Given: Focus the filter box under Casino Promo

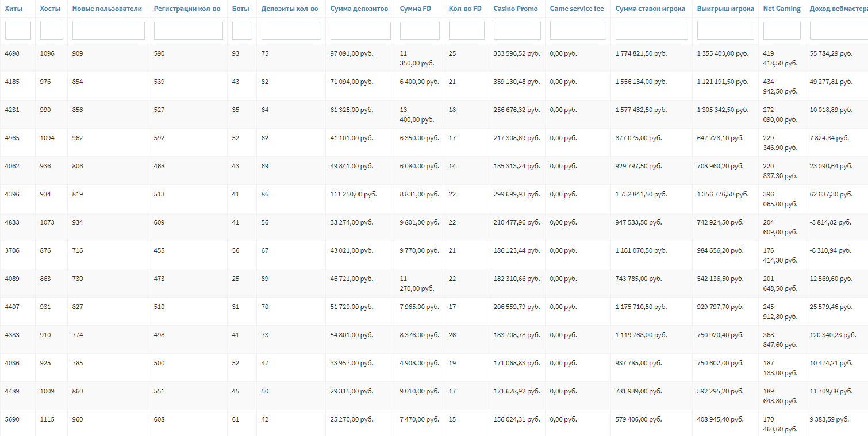Looking at the screenshot, I should [517, 30].
